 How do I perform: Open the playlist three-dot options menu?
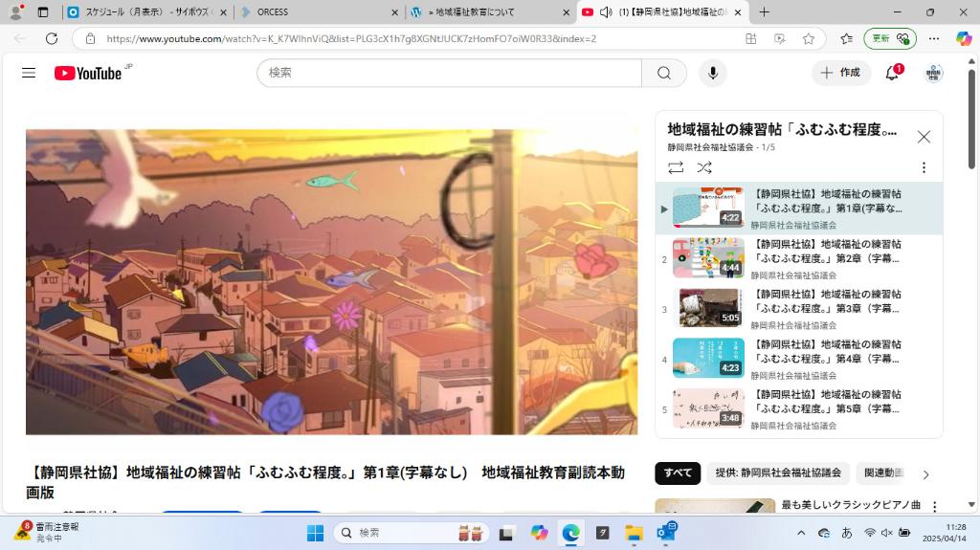point(924,167)
